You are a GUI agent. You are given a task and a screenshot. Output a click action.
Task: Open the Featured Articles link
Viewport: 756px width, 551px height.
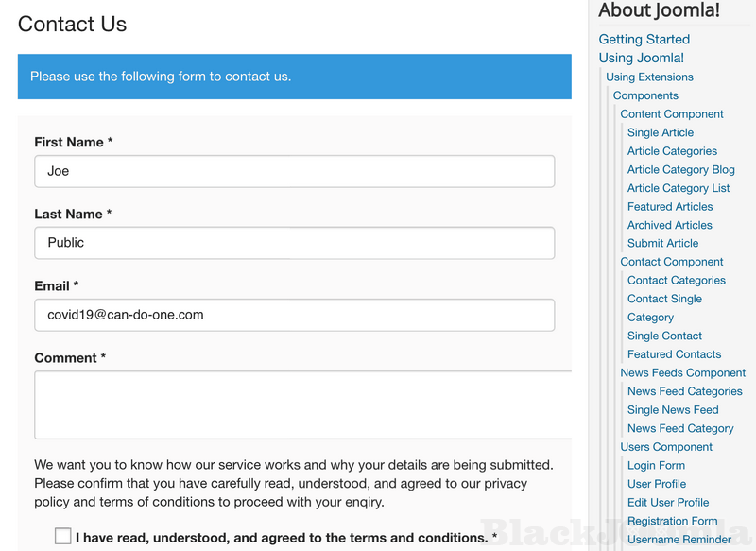(x=670, y=207)
